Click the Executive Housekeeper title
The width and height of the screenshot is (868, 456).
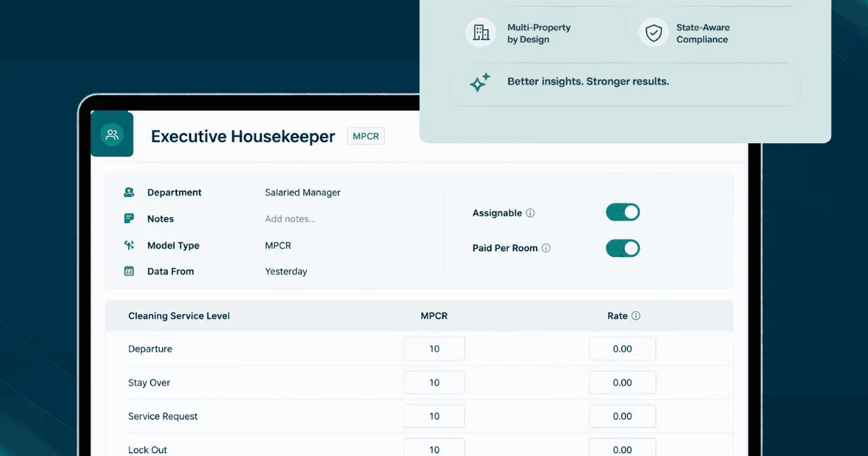(x=243, y=136)
